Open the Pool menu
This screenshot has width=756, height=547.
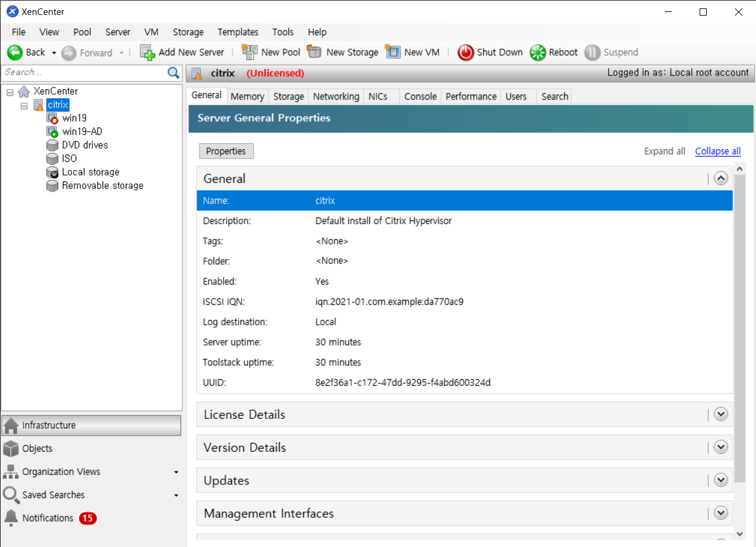click(82, 32)
